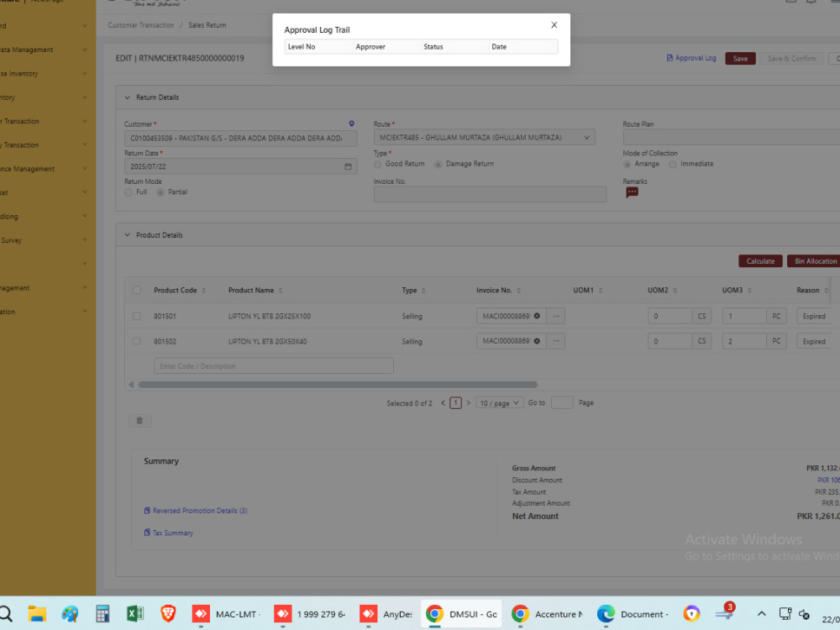Select the Damage Return radio button

[438, 165]
